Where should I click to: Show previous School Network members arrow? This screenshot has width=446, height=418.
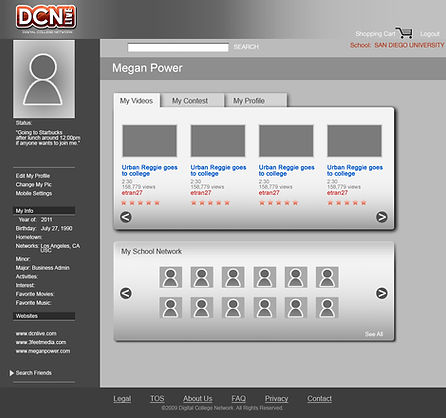coord(126,293)
